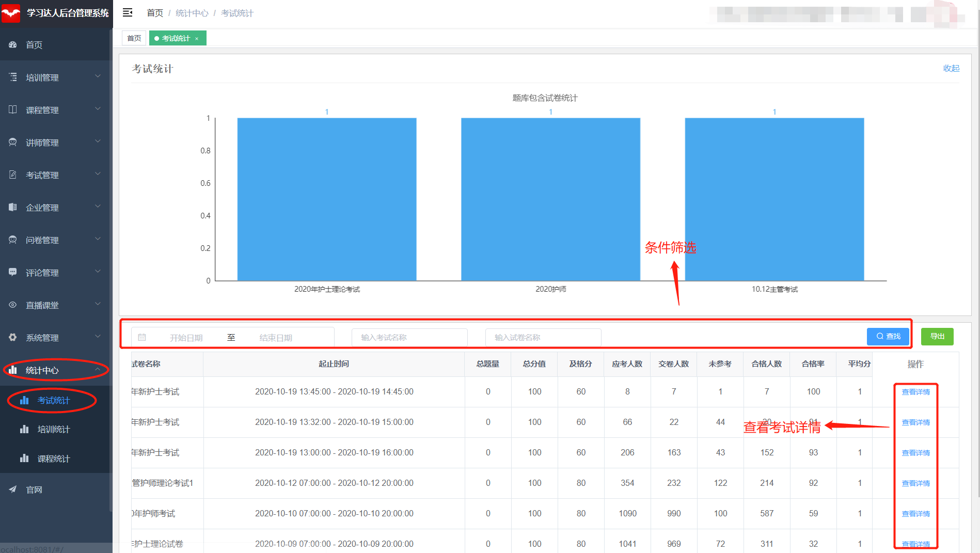Viewport: 980px width, 553px height.
Task: Click the 2020护师 chart bar
Action: 550,199
